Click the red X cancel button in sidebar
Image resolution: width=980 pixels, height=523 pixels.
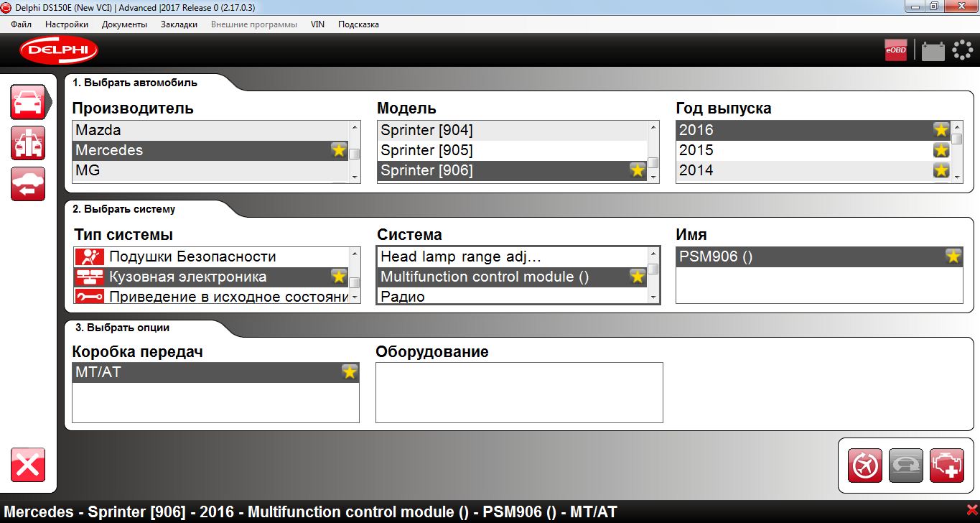tap(28, 465)
